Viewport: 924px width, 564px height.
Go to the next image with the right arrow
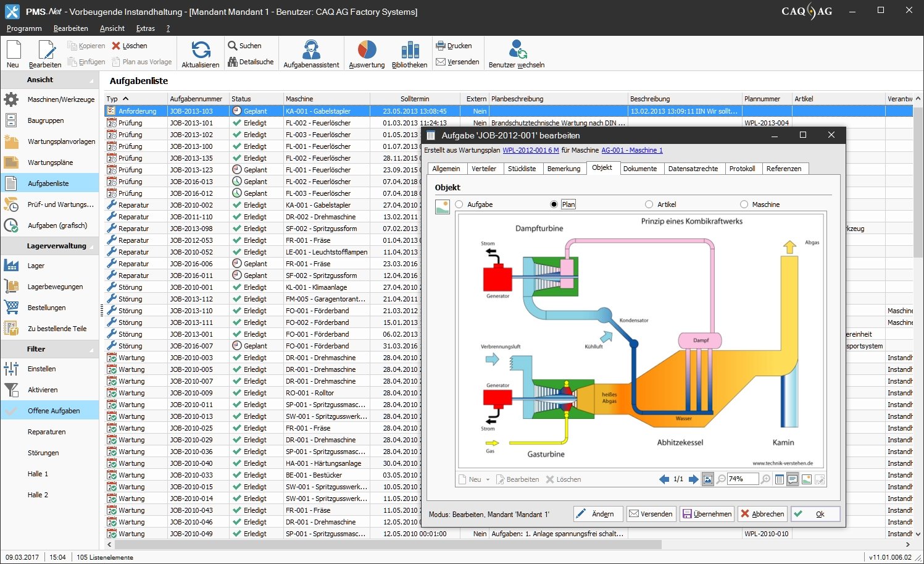[x=693, y=479]
